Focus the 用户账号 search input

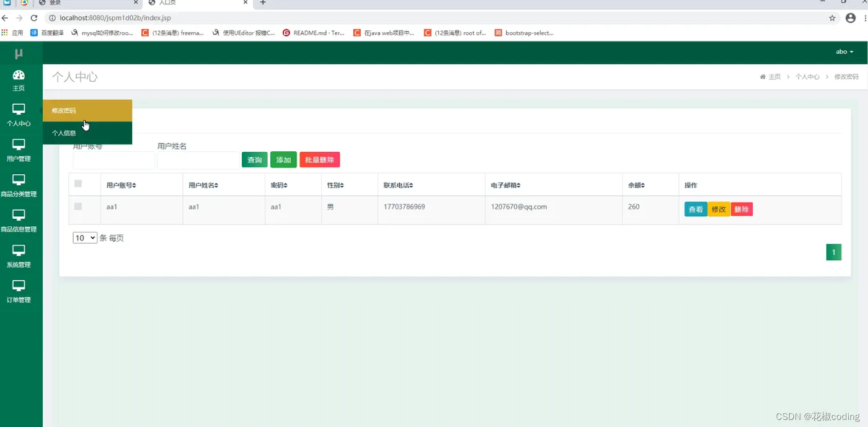click(x=114, y=161)
